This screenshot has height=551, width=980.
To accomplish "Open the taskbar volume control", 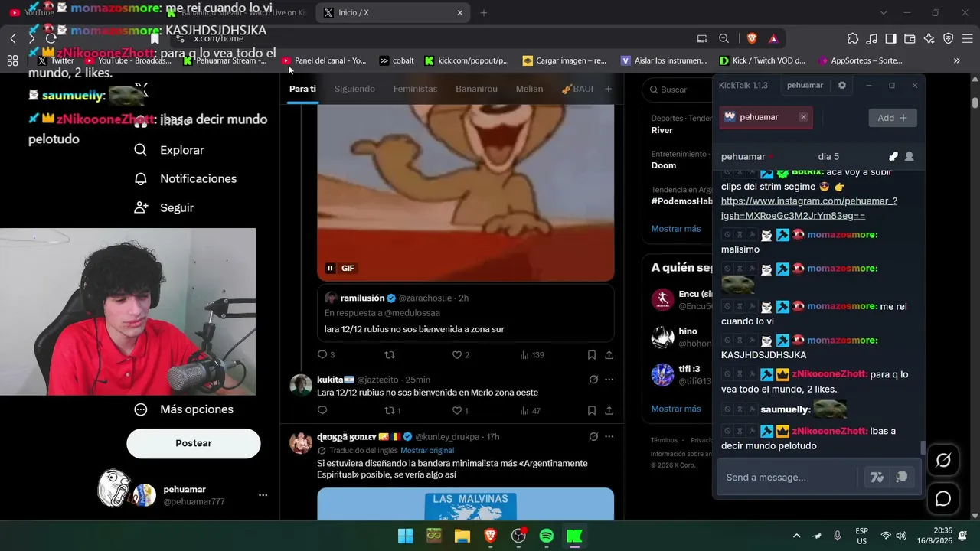I will 902,536.
